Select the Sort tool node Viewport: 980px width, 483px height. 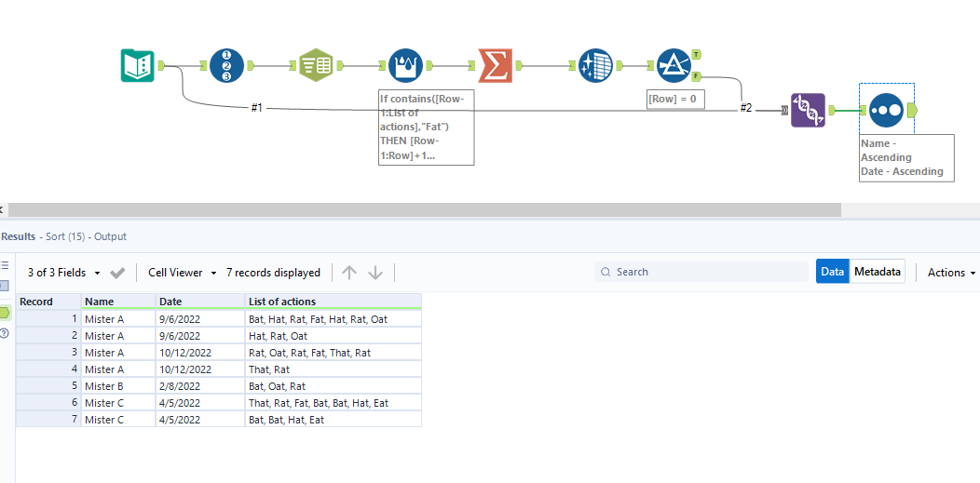click(x=886, y=110)
